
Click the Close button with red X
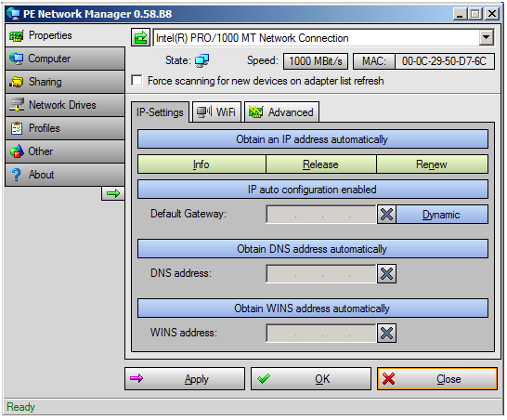[436, 378]
